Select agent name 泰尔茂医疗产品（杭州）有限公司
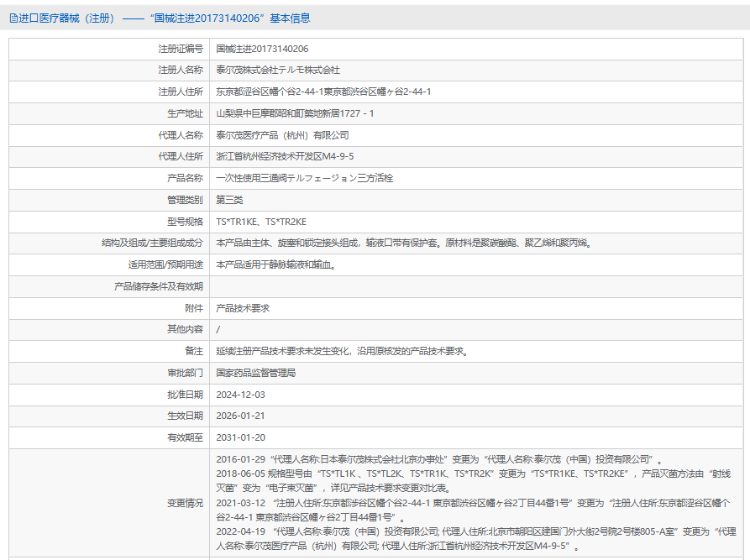Image resolution: width=750 pixels, height=560 pixels. pos(282,135)
